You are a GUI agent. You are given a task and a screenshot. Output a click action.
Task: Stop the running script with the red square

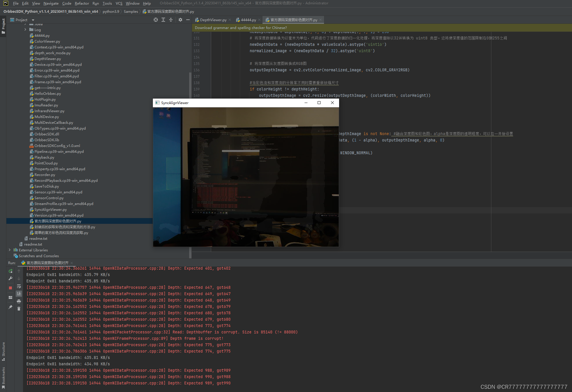[x=10, y=288]
